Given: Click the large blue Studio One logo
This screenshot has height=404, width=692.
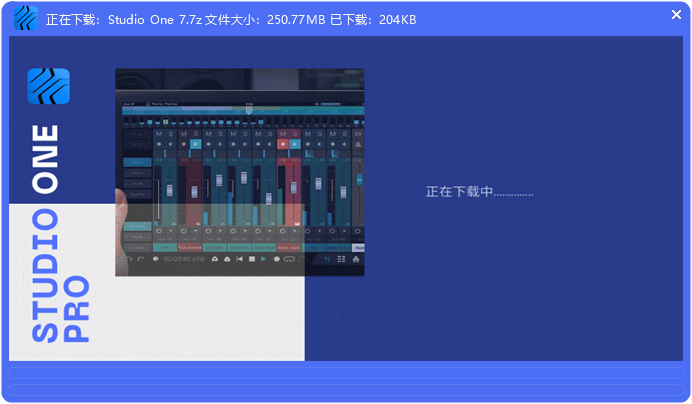Looking at the screenshot, I should click(49, 86).
